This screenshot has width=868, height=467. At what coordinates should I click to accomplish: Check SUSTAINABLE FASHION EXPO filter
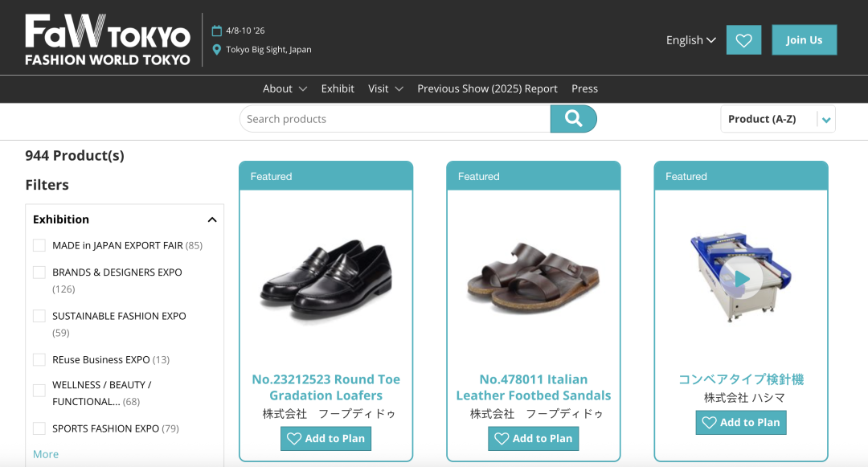(x=39, y=316)
